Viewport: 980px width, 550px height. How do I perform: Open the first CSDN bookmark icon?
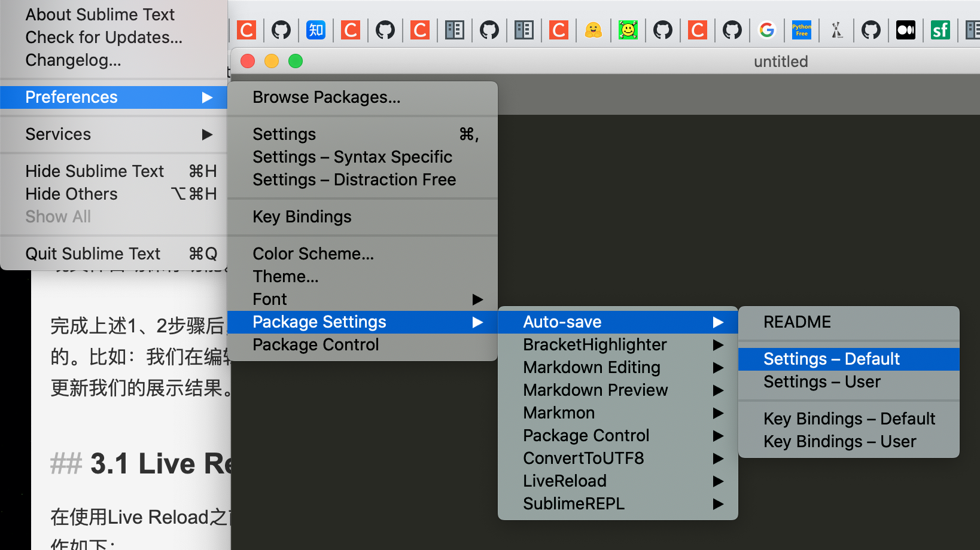pyautogui.click(x=247, y=30)
